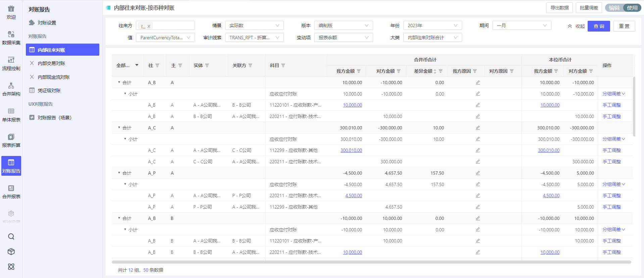Click edit pencil icon in first 合计 row
Viewport: 644px width, 278px height.
click(x=478, y=82)
